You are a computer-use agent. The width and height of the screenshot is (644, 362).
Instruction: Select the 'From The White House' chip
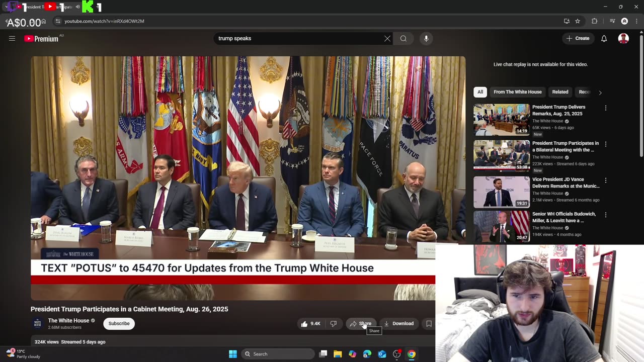click(x=518, y=92)
